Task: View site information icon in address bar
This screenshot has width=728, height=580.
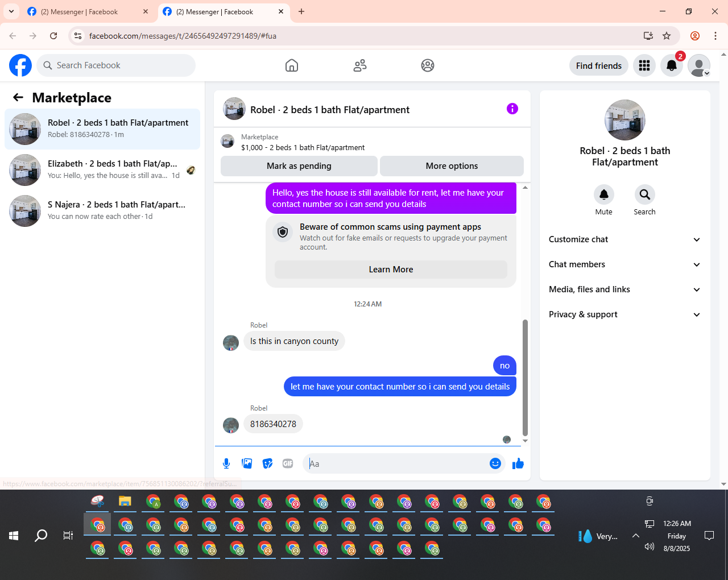Action: [78, 36]
